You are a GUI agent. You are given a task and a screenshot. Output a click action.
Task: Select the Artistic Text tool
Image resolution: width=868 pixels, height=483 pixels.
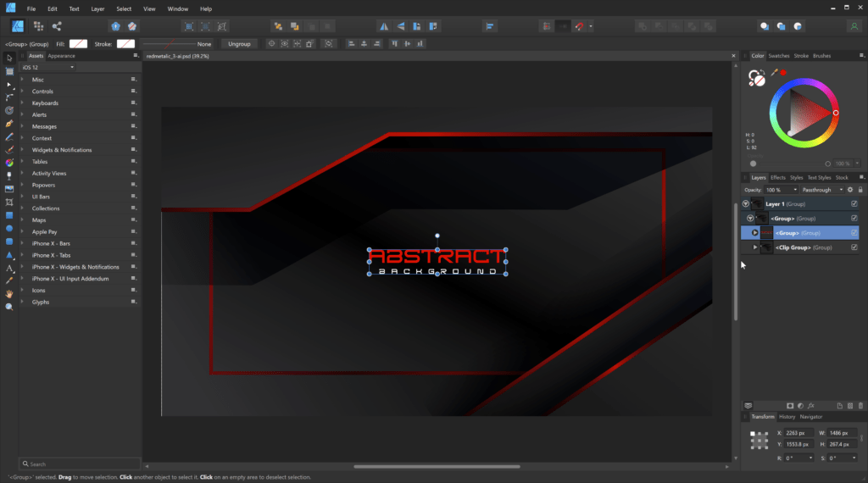pyautogui.click(x=8, y=269)
